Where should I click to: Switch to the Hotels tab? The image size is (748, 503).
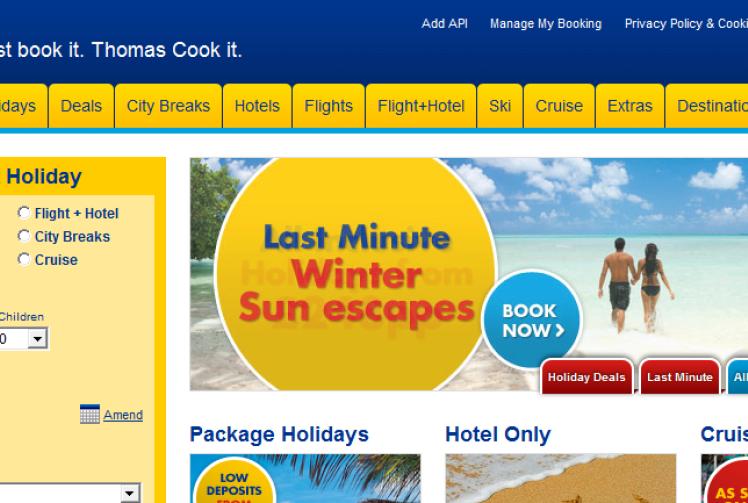point(257,106)
